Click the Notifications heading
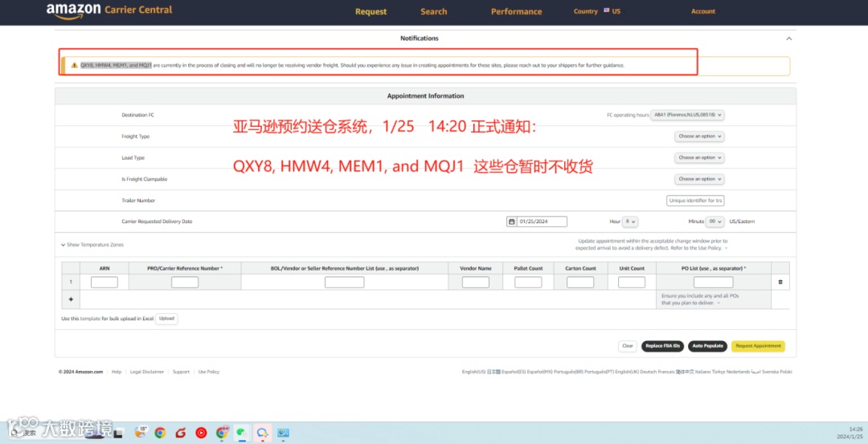The height and width of the screenshot is (444, 868). [x=419, y=39]
